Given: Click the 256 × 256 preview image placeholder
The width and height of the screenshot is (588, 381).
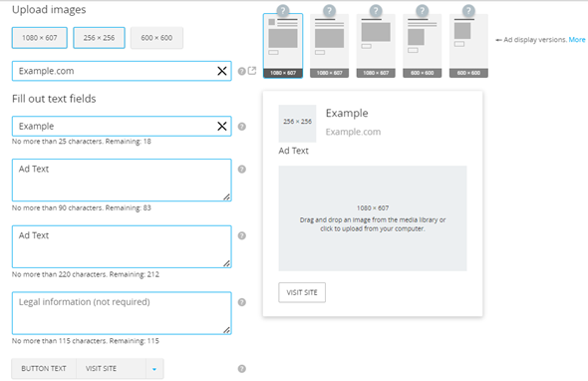Looking at the screenshot, I should pyautogui.click(x=297, y=124).
